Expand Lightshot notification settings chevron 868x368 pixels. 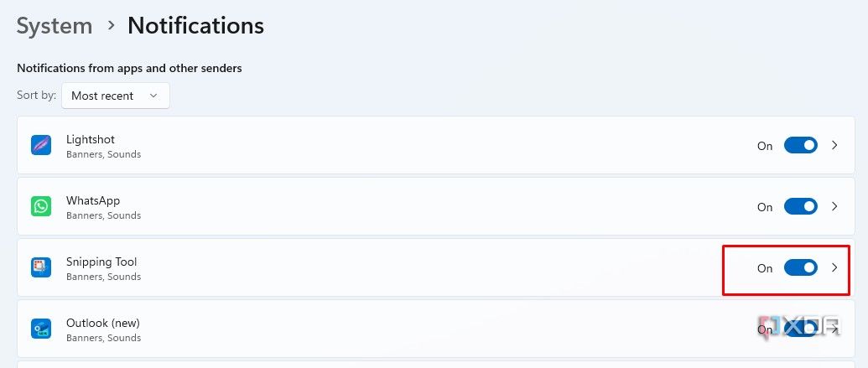tap(834, 145)
